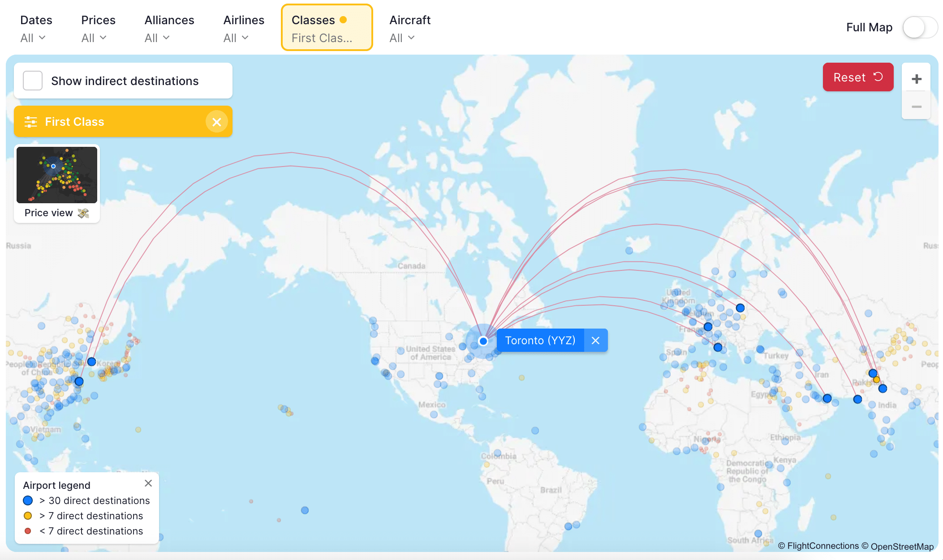Screen dimensions: 943x560
Task: Expand the Prices filter dropdown
Action: coord(95,29)
